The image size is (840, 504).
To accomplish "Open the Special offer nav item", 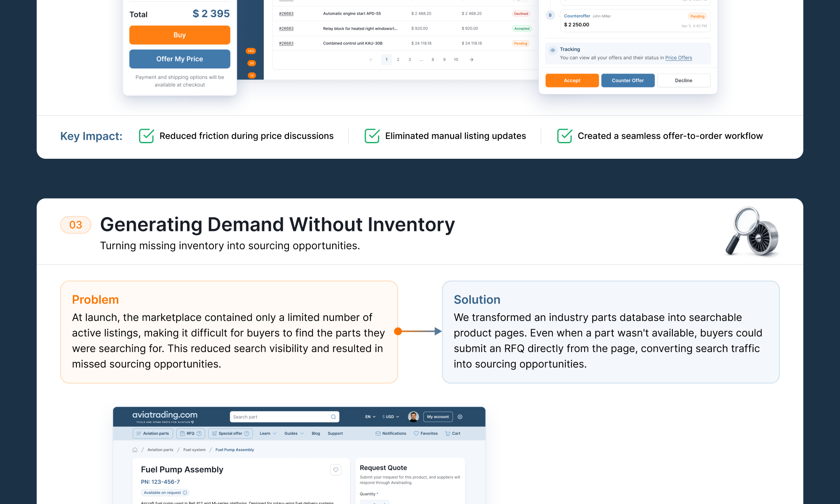I will pos(231,433).
